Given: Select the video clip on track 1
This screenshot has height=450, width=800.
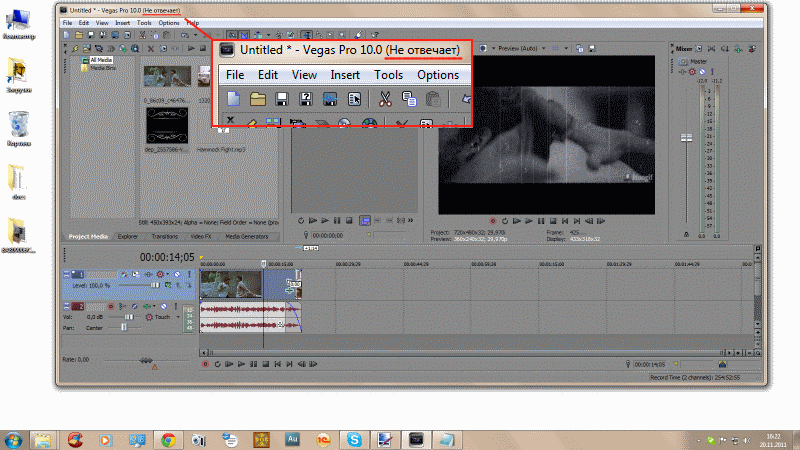Looking at the screenshot, I should click(x=231, y=284).
